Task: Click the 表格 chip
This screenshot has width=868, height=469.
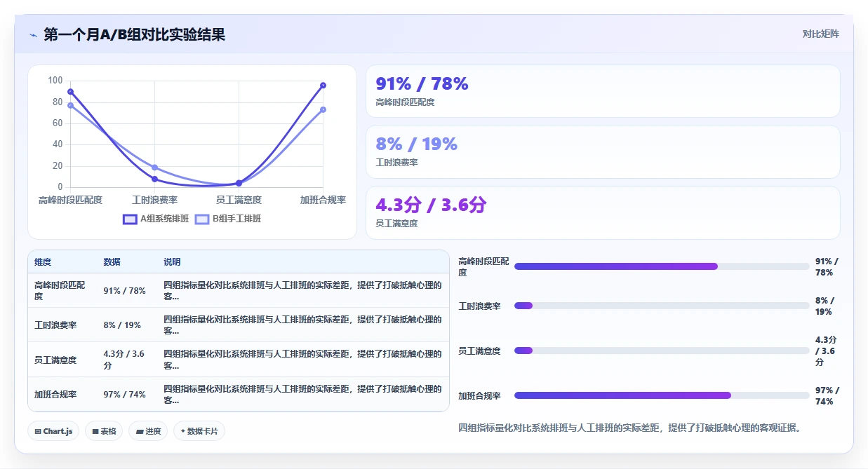Action: tap(104, 431)
